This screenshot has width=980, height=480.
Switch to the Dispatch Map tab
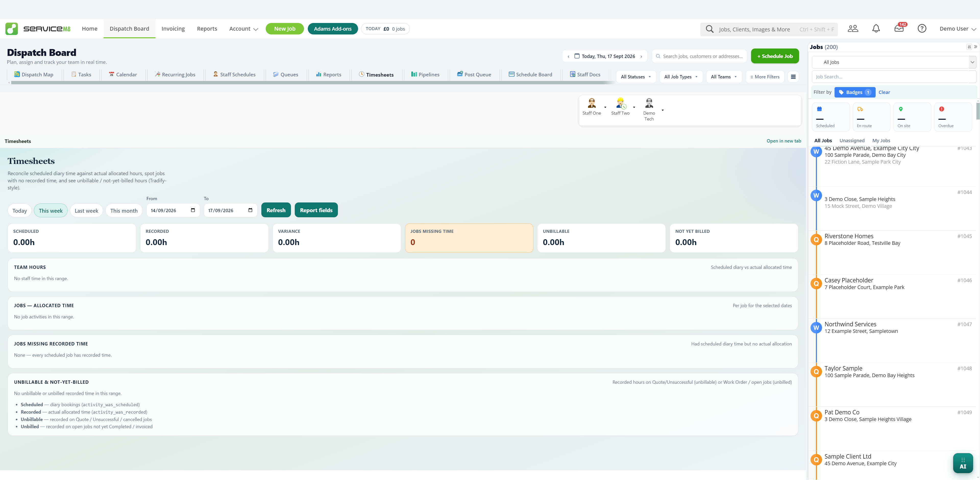click(33, 74)
